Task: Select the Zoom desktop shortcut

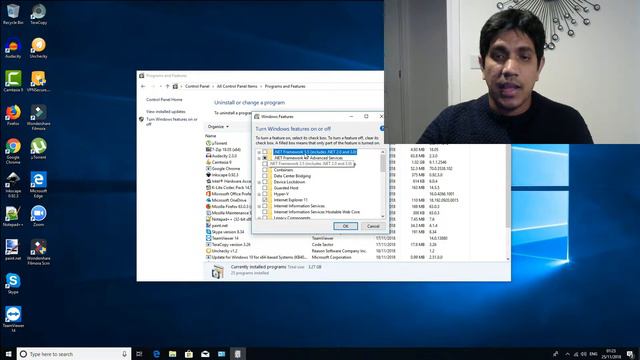Action: click(x=38, y=216)
